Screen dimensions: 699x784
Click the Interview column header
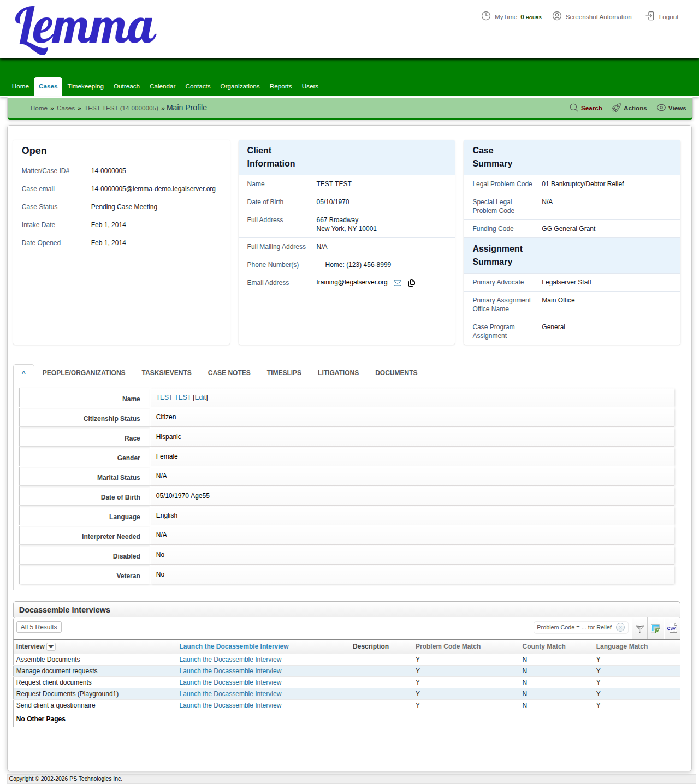coord(31,646)
